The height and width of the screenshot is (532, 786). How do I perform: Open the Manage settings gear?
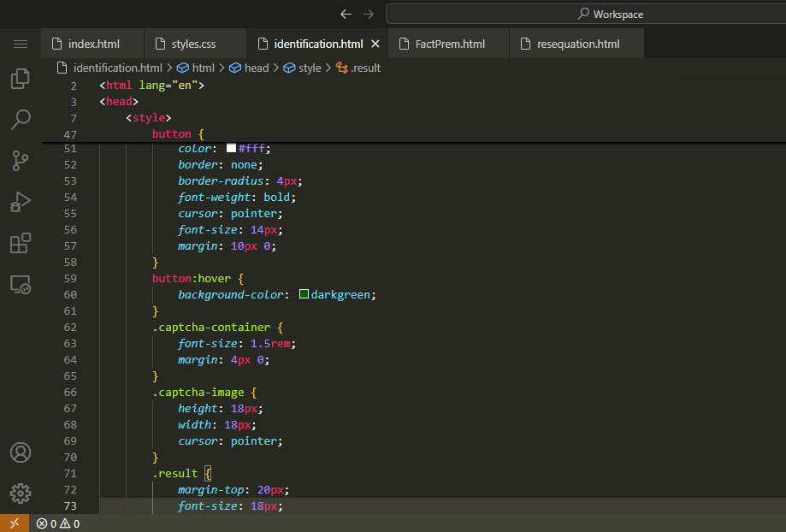tap(21, 494)
